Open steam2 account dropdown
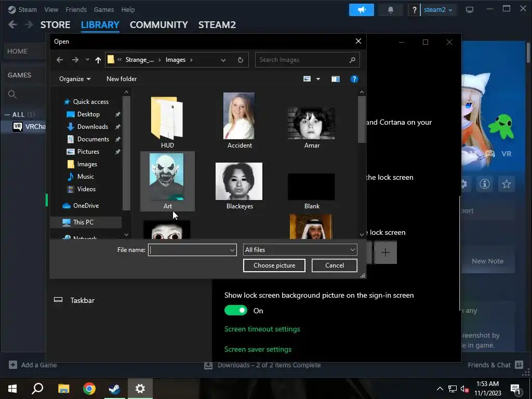 tap(437, 9)
